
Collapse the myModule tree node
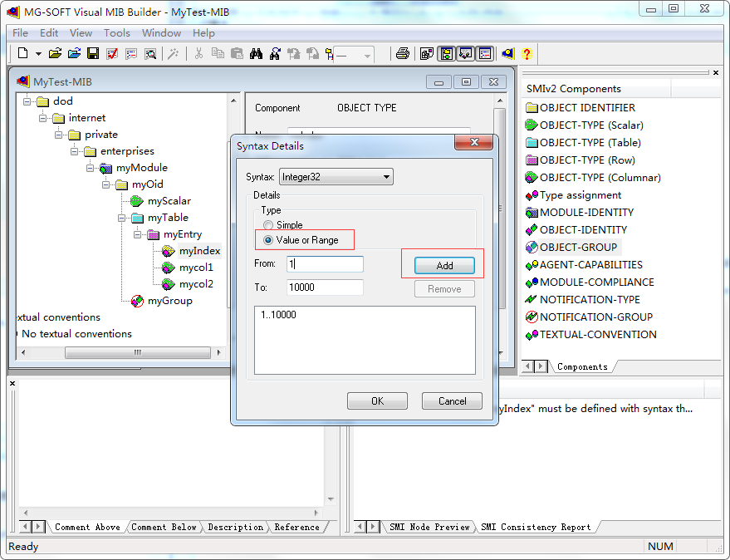click(x=91, y=168)
